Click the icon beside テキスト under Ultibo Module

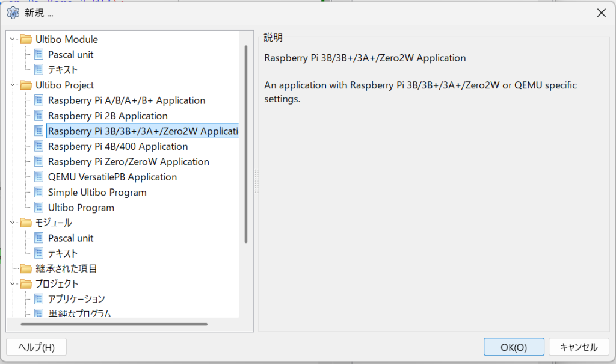click(39, 70)
